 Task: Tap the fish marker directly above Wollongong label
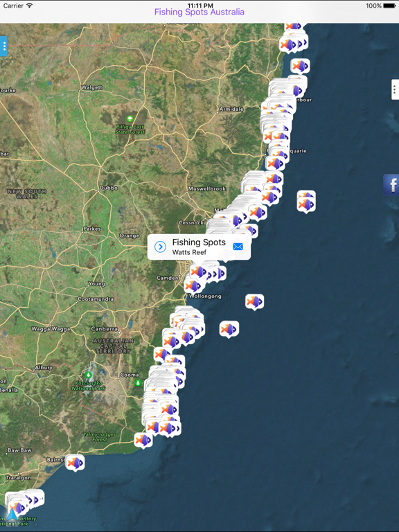tap(194, 285)
